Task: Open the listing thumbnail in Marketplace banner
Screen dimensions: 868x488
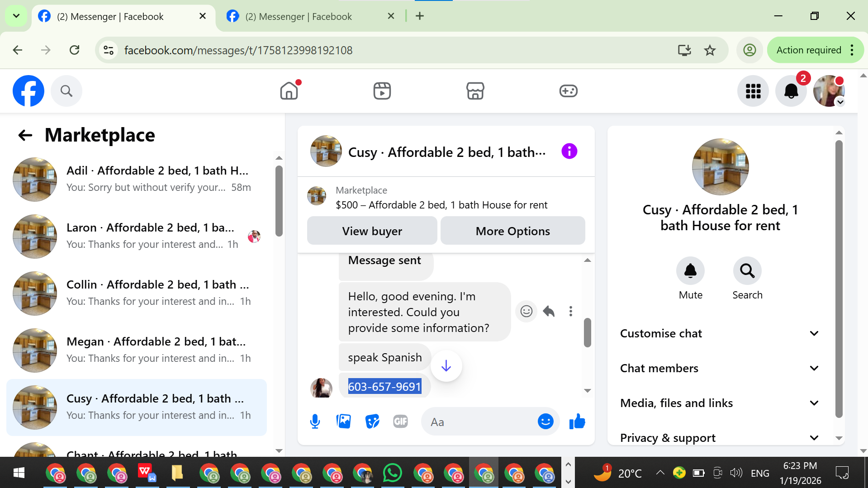Action: 317,196
